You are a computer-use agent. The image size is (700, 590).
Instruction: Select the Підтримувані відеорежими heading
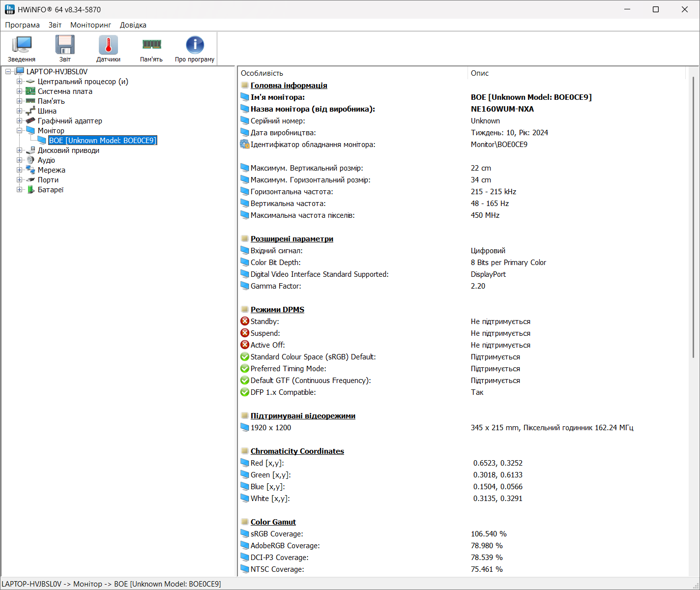coord(303,416)
